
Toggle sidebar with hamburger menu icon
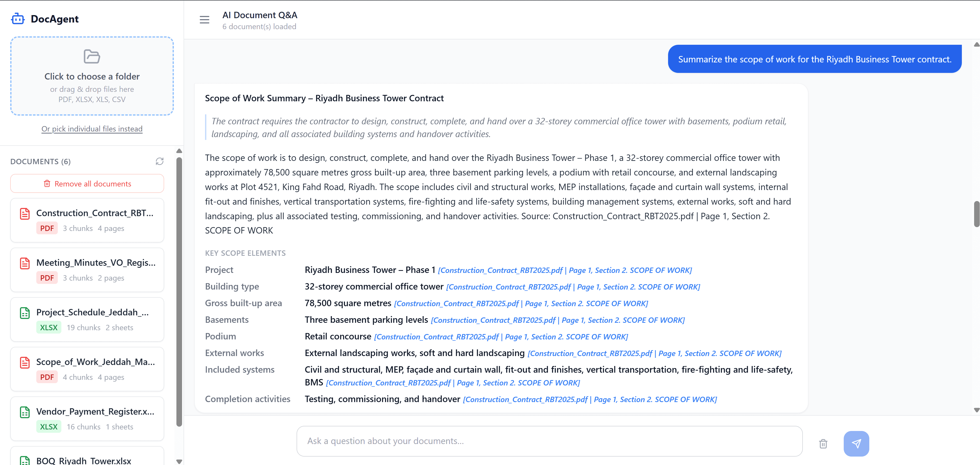coord(204,20)
